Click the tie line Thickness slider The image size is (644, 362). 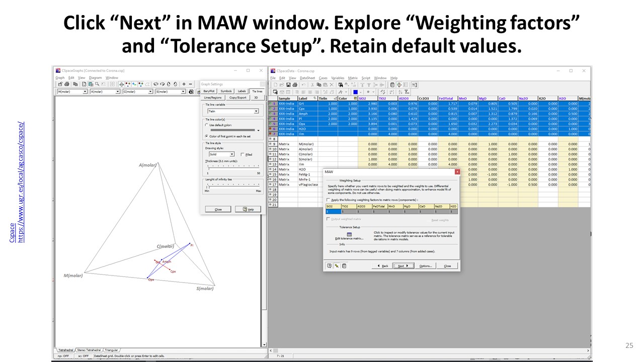(232, 166)
